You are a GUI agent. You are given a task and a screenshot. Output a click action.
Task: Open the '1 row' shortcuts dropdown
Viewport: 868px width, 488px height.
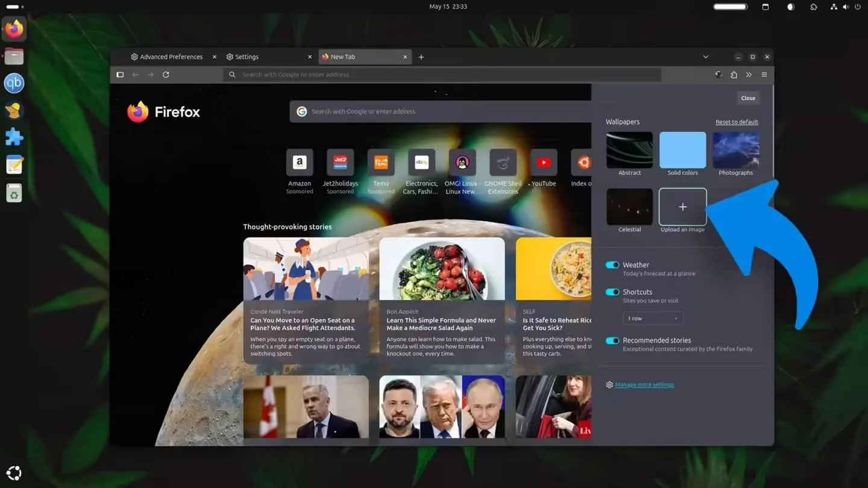click(653, 318)
